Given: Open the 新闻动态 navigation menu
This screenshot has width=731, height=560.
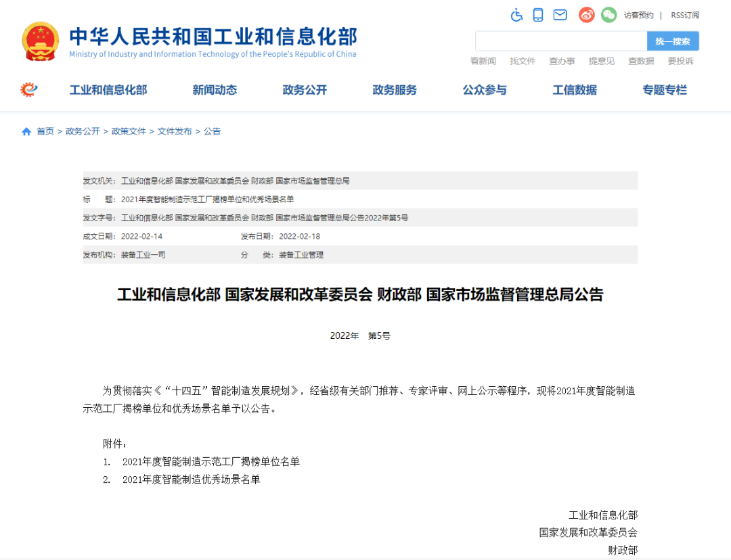Looking at the screenshot, I should coord(214,90).
